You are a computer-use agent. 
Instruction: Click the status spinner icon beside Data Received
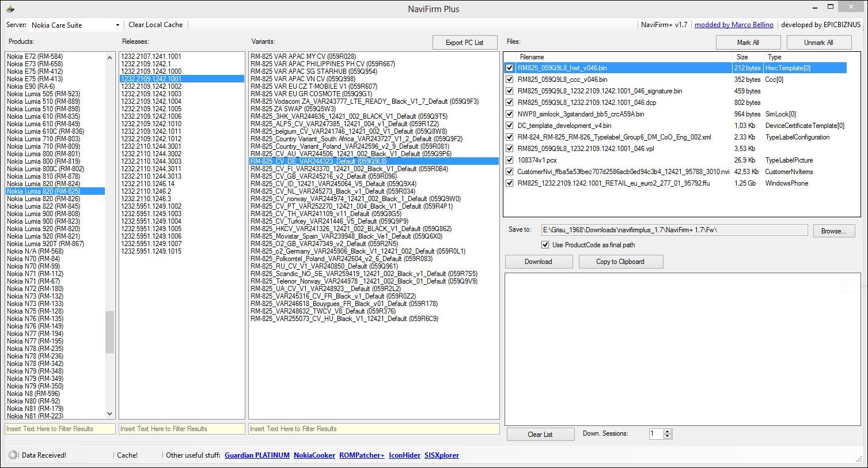[x=13, y=455]
